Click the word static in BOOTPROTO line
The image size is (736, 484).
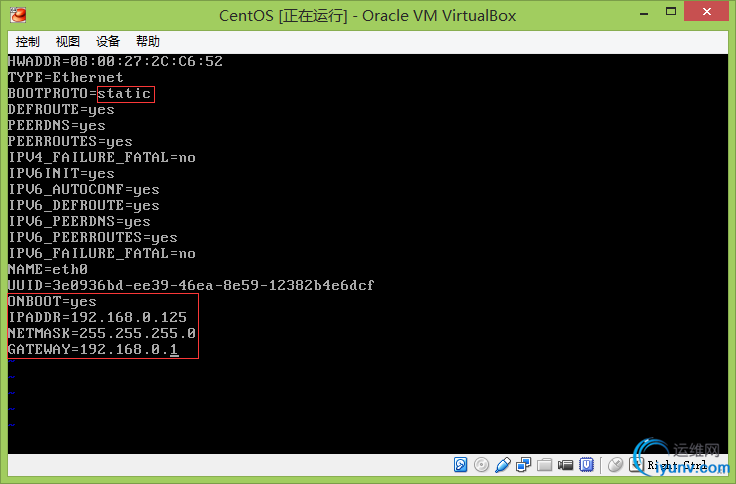coord(125,93)
